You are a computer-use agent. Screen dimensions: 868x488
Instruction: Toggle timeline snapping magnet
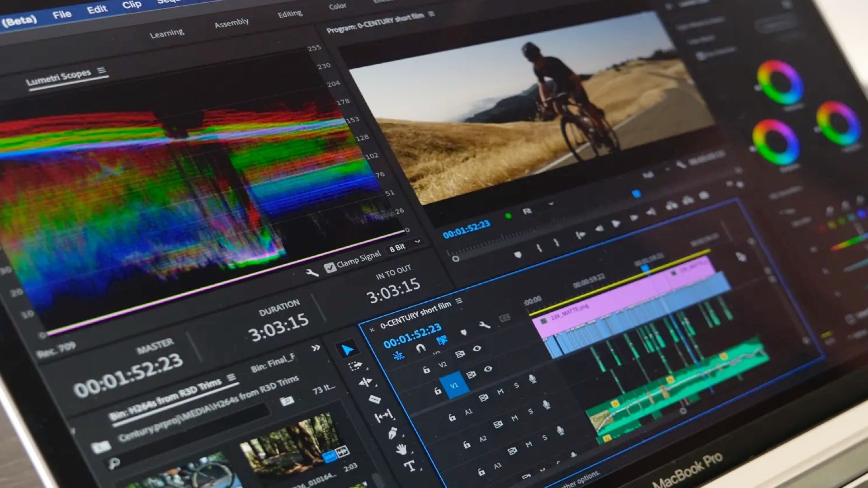click(x=420, y=348)
